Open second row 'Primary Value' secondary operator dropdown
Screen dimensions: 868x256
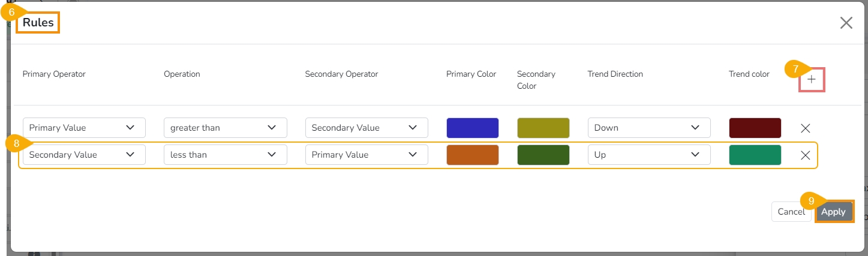(x=367, y=155)
